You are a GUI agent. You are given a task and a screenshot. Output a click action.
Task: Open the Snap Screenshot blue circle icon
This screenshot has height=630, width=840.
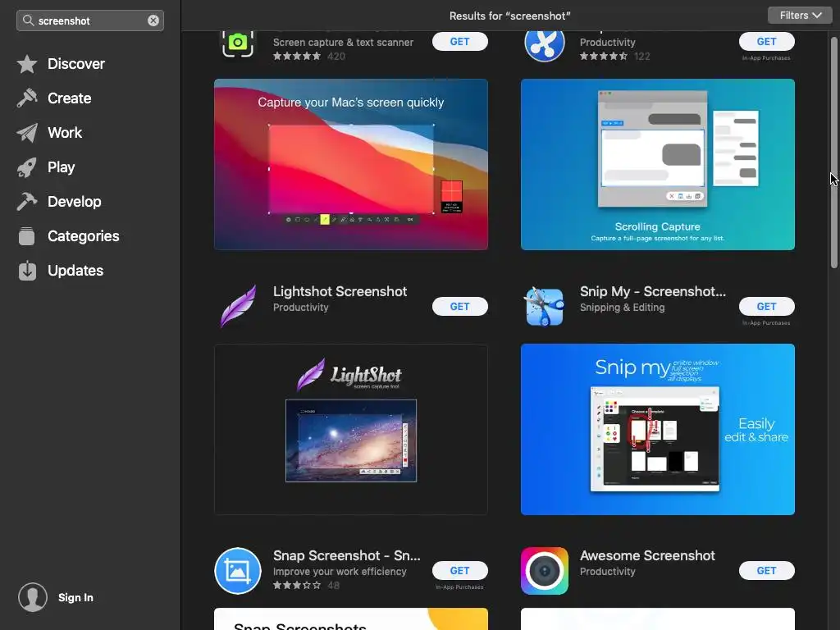point(238,571)
